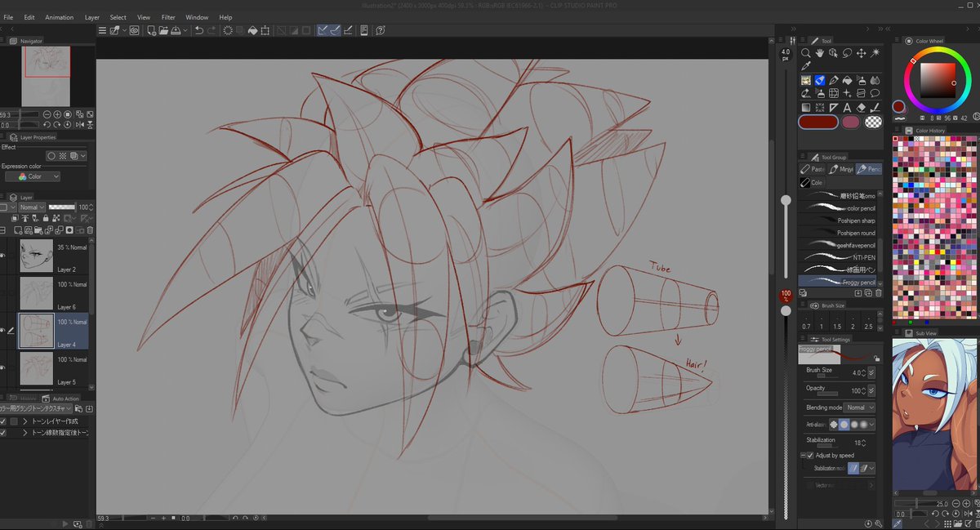Open the Edit menu
The height and width of the screenshot is (530, 980).
(29, 17)
